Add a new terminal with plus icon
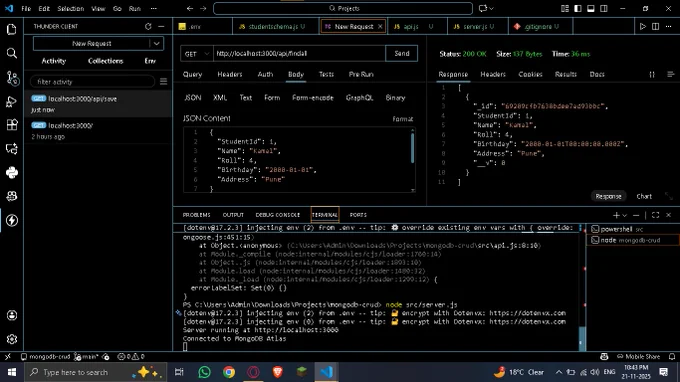680x382 pixels. 616,215
